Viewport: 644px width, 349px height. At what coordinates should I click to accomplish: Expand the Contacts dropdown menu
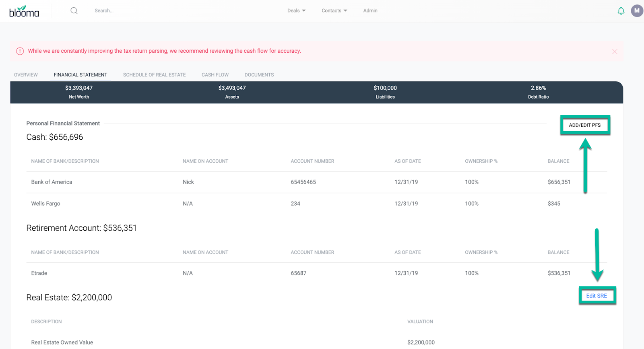(334, 11)
